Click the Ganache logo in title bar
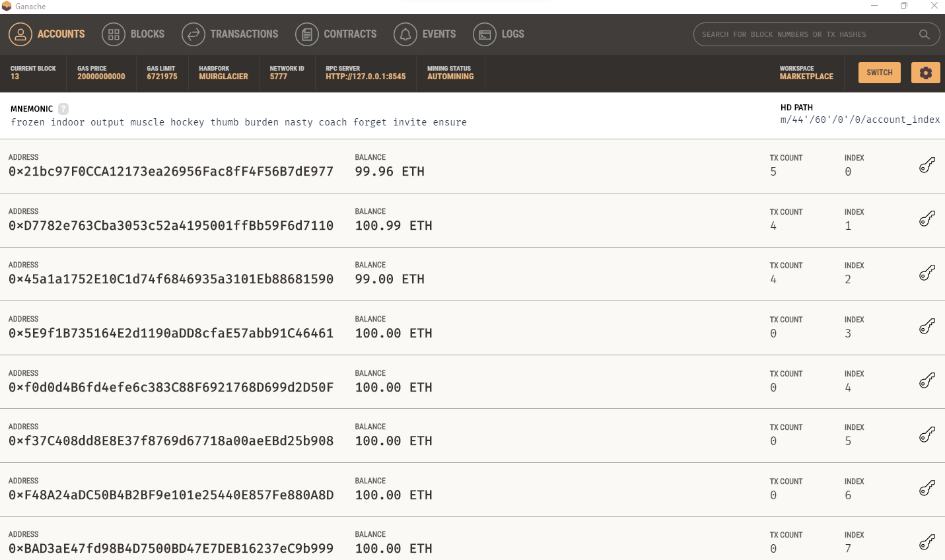This screenshot has height=560, width=945. tap(7, 6)
